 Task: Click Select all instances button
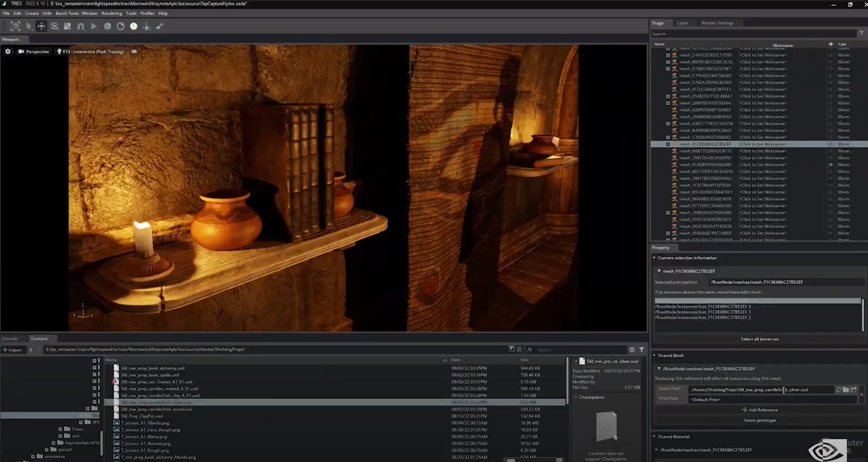(759, 339)
